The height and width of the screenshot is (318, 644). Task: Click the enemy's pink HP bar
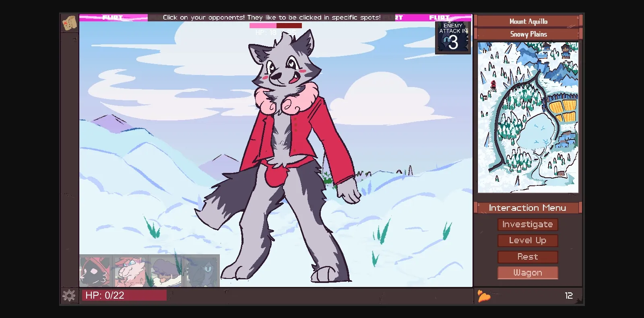275,25
